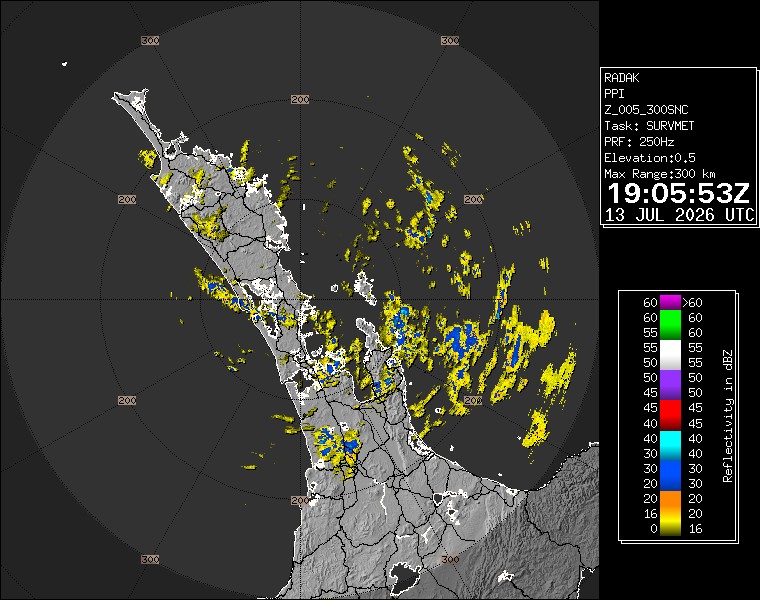
Task: Click the "Task: SURVMET" line
Action: click(649, 126)
